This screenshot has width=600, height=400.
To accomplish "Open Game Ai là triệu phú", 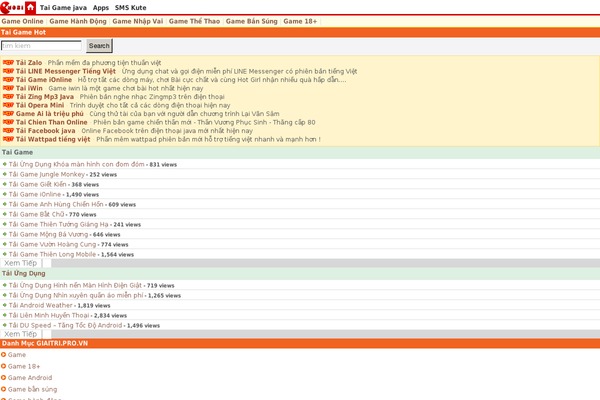I will point(49,114).
